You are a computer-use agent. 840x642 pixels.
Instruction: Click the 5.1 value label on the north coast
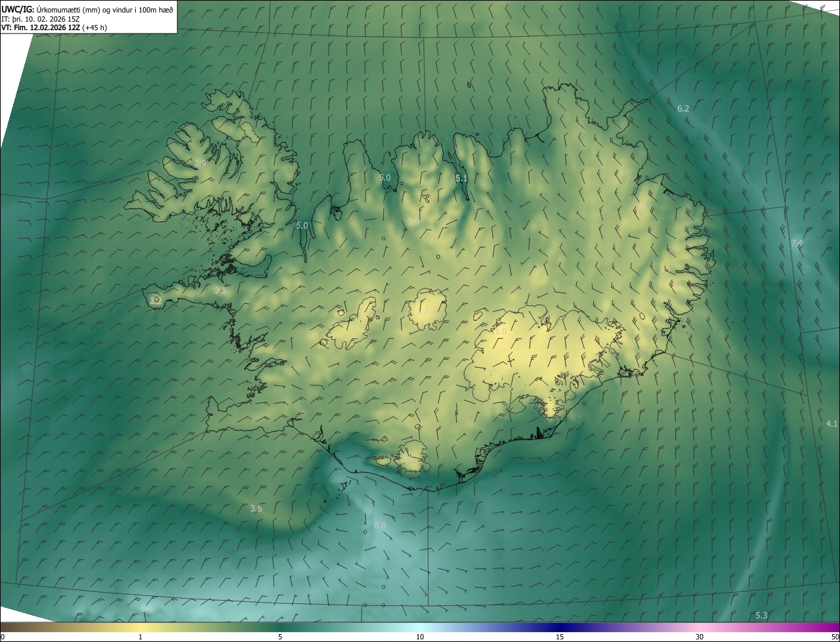pyautogui.click(x=461, y=178)
